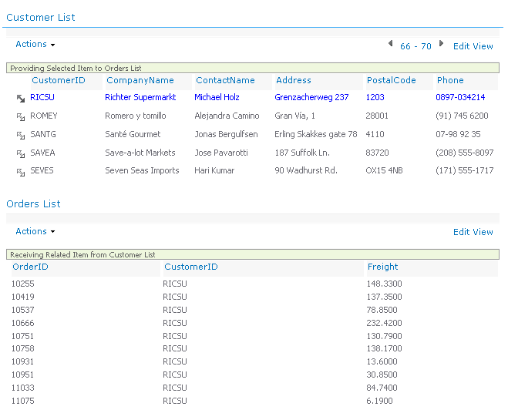Open the Orders List title link

click(x=33, y=203)
